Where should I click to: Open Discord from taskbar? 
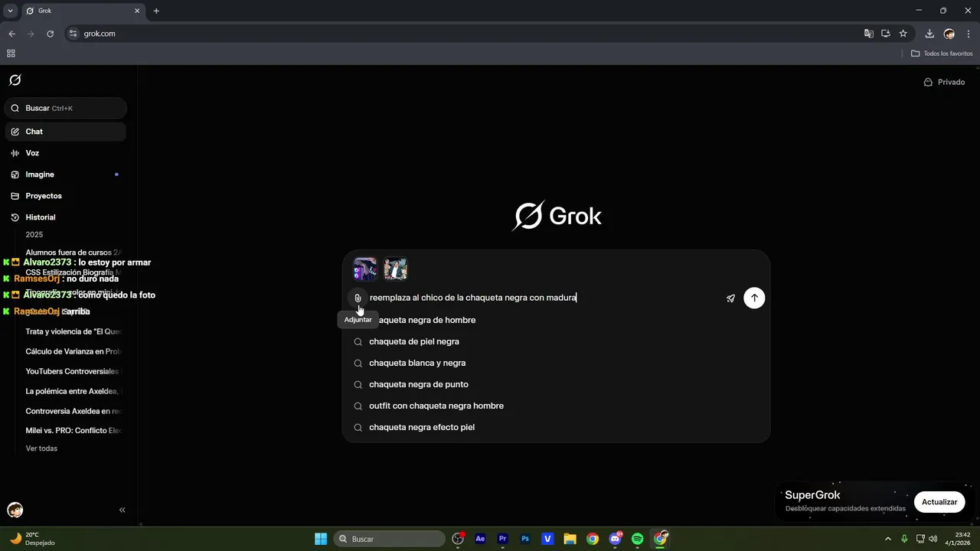click(x=616, y=539)
